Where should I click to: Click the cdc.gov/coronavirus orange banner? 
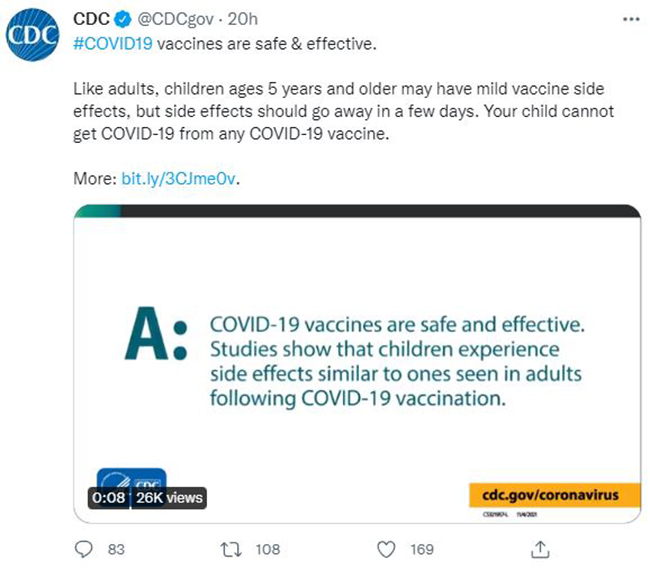point(555,495)
